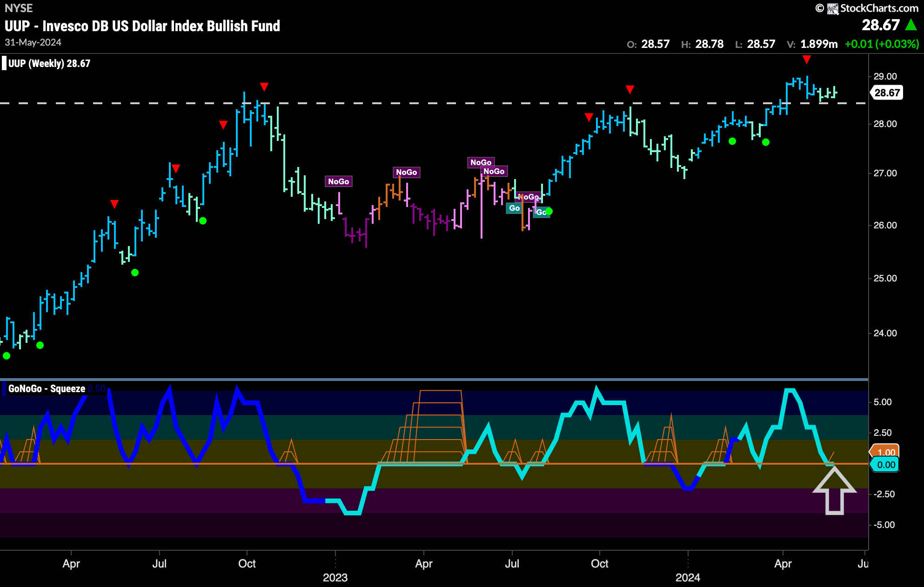Click the red triangle near the Oct 2023 bars
The width and height of the screenshot is (924, 587).
point(589,117)
